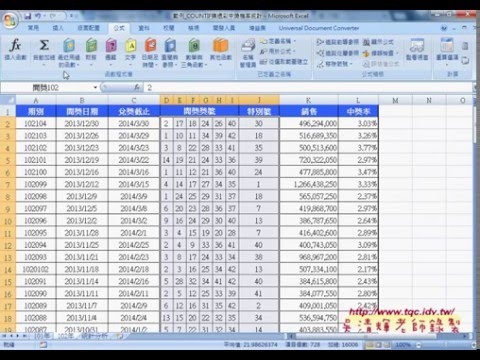
Task: Switch to Normal view in status bar
Action: [x=370, y=345]
